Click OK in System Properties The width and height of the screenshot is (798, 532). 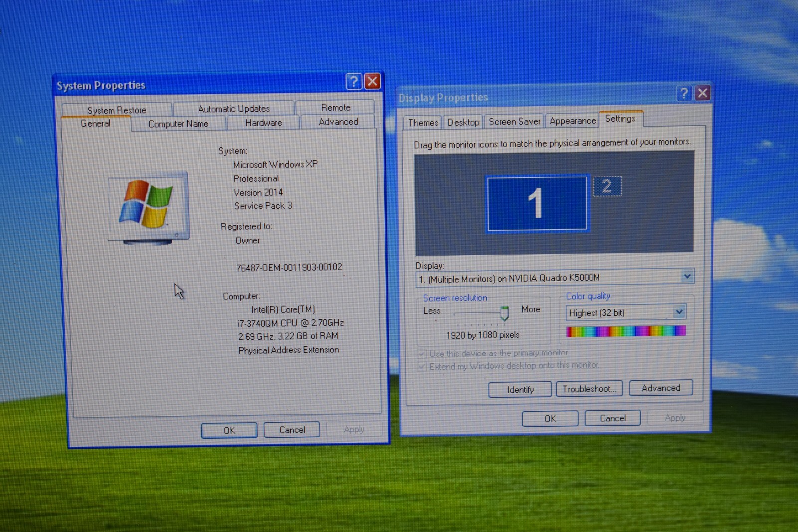tap(229, 430)
